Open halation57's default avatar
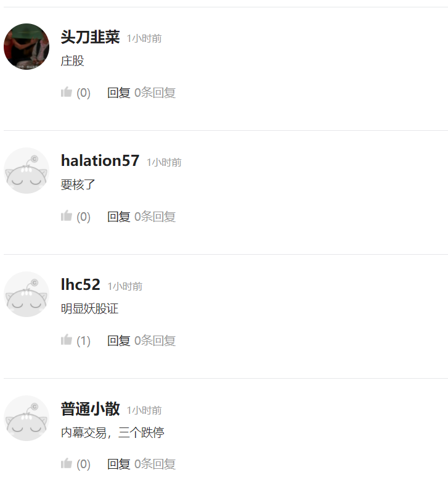448x491 pixels. (x=26, y=170)
